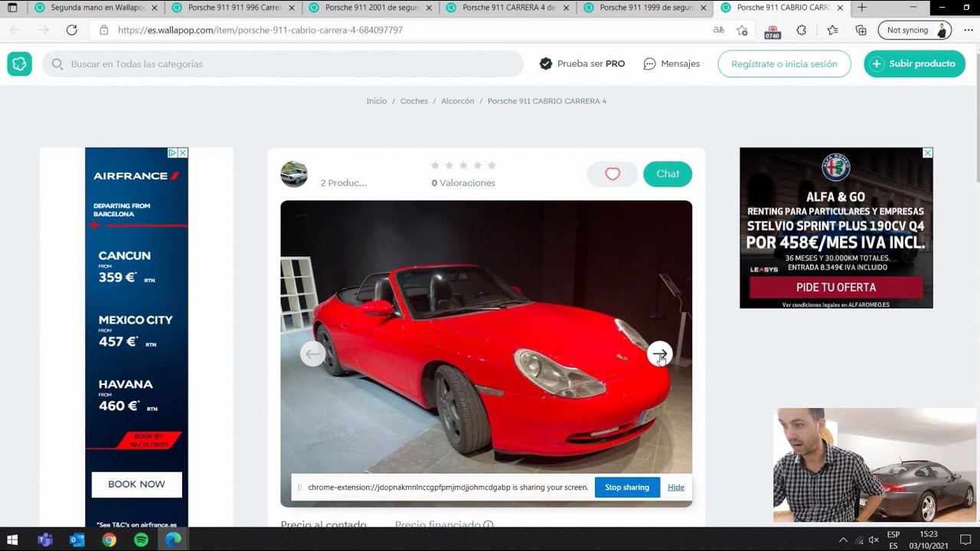Image resolution: width=980 pixels, height=551 pixels.
Task: Click the 'Precio financiado' info icon
Action: pyautogui.click(x=488, y=525)
